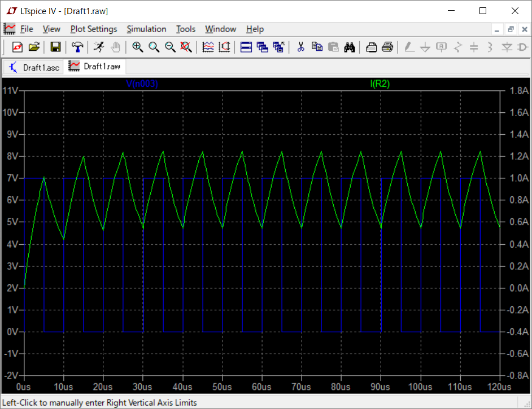Click the 11V label on the left axis
This screenshot has width=532, height=409.
pyautogui.click(x=10, y=90)
